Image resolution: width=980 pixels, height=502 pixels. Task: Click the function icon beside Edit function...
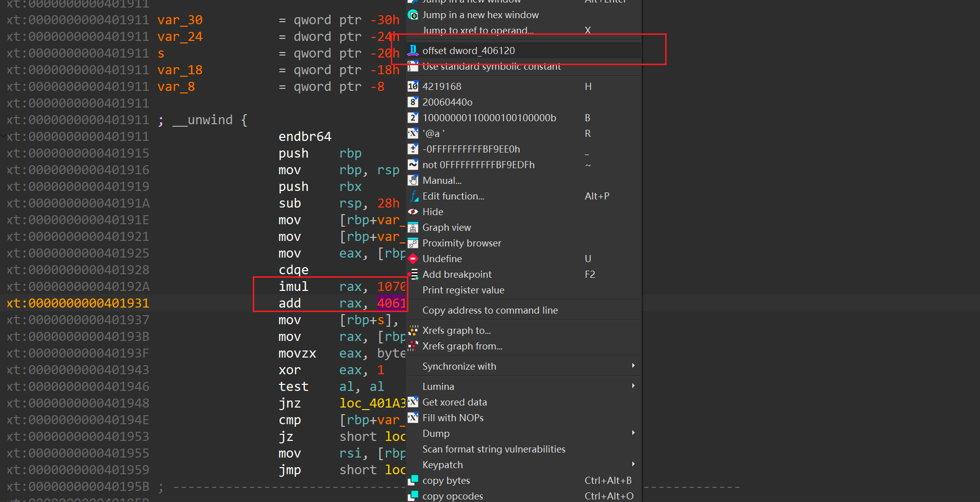(413, 196)
